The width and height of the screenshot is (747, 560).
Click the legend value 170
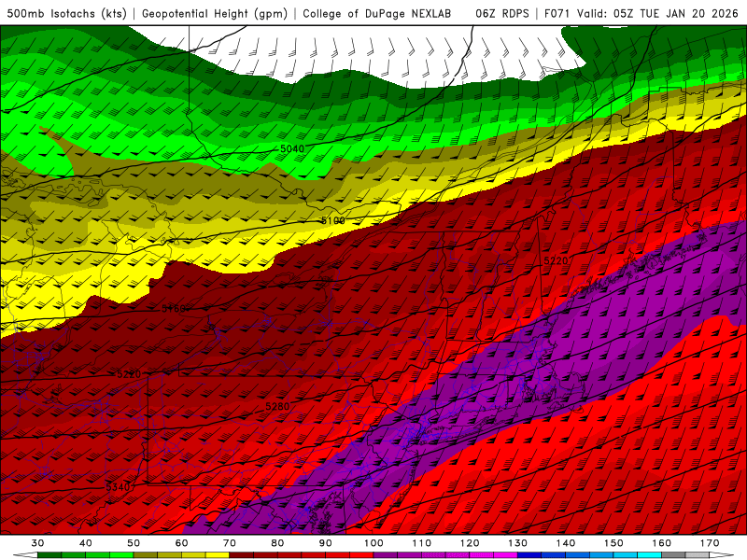coord(710,543)
